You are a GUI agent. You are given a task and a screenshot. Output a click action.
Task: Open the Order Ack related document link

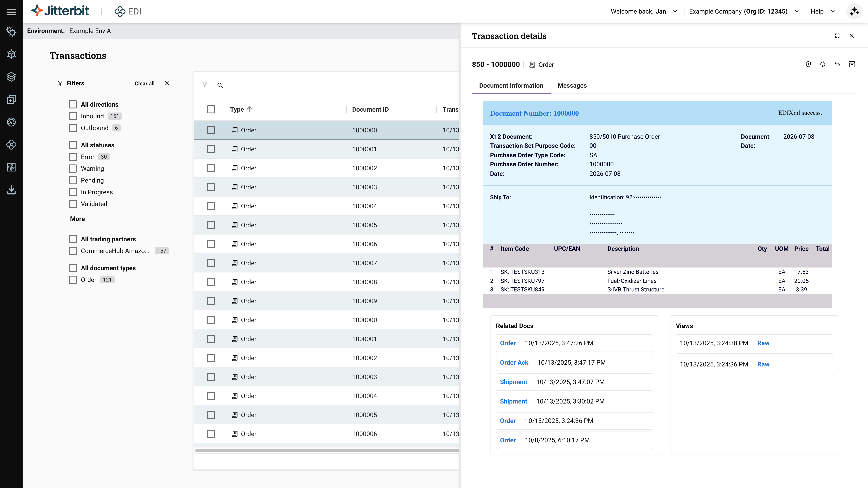514,362
